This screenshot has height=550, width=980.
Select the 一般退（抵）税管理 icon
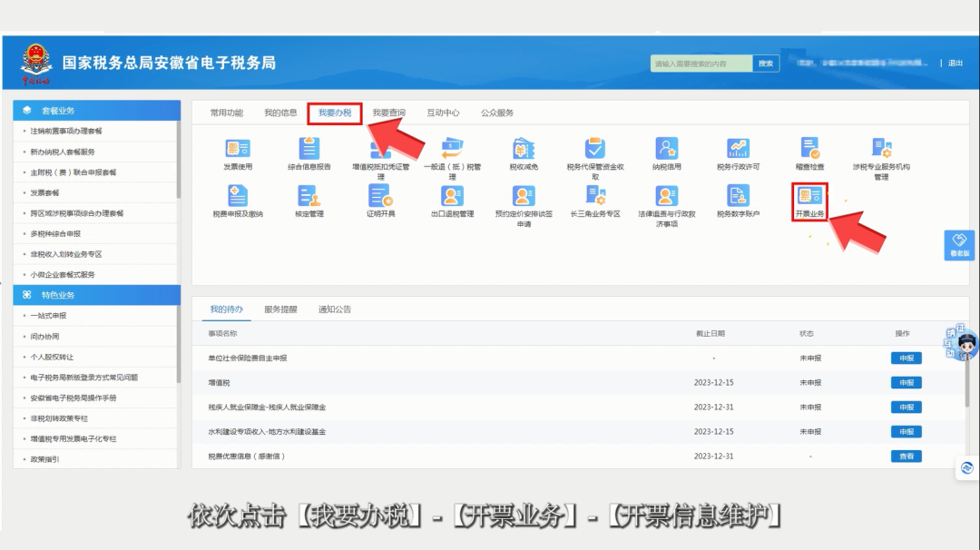[452, 149]
